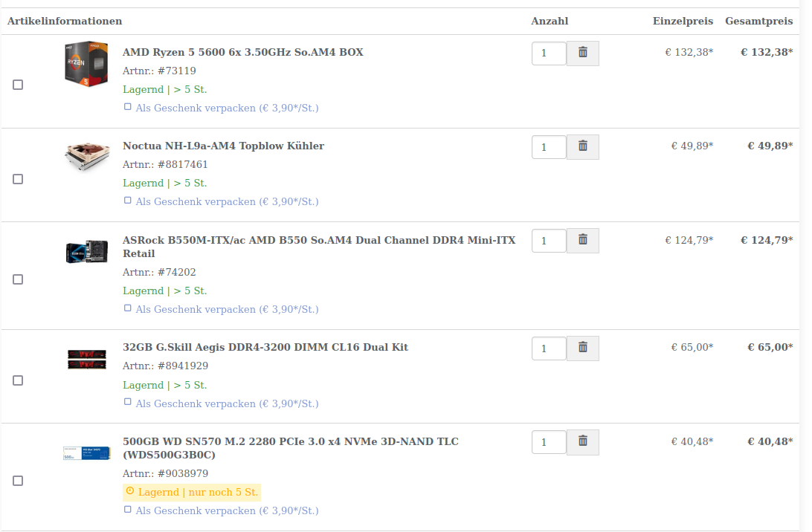Open the ASRock B550M-ITX/ac product title
The width and height of the screenshot is (812, 532).
(x=319, y=247)
